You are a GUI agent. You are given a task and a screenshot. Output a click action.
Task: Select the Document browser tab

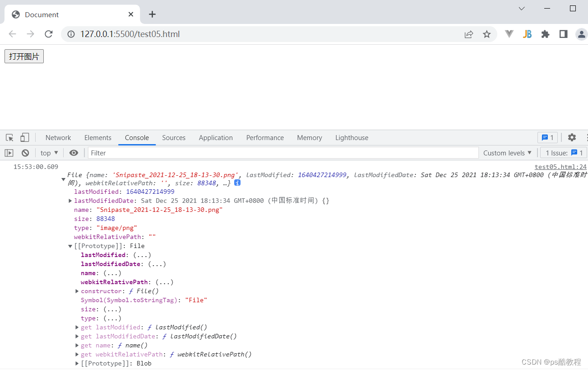[x=72, y=14]
